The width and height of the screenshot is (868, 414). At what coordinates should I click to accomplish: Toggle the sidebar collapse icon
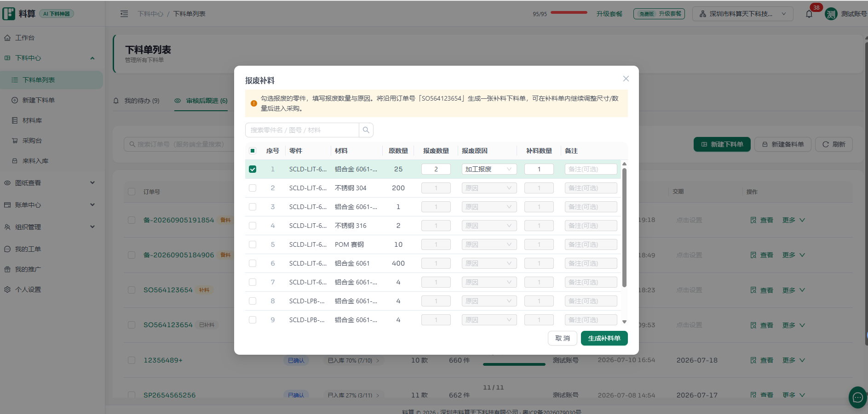tap(124, 14)
